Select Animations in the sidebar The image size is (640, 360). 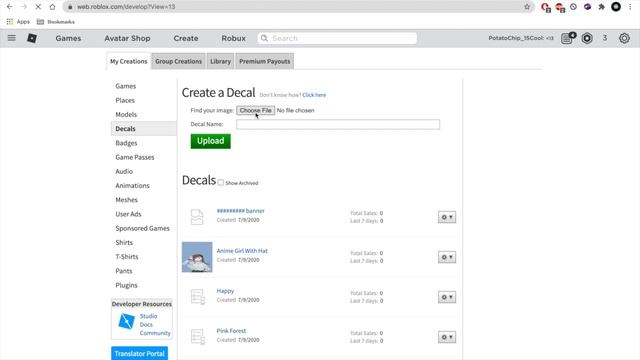(132, 185)
